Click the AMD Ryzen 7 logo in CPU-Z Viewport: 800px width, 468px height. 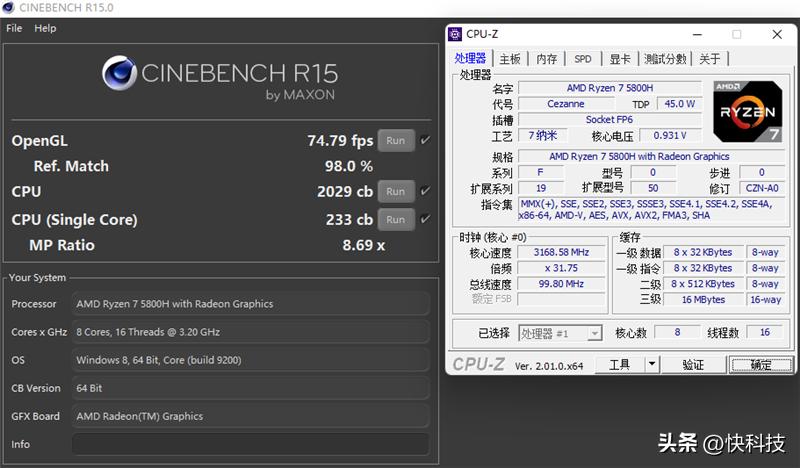click(747, 112)
